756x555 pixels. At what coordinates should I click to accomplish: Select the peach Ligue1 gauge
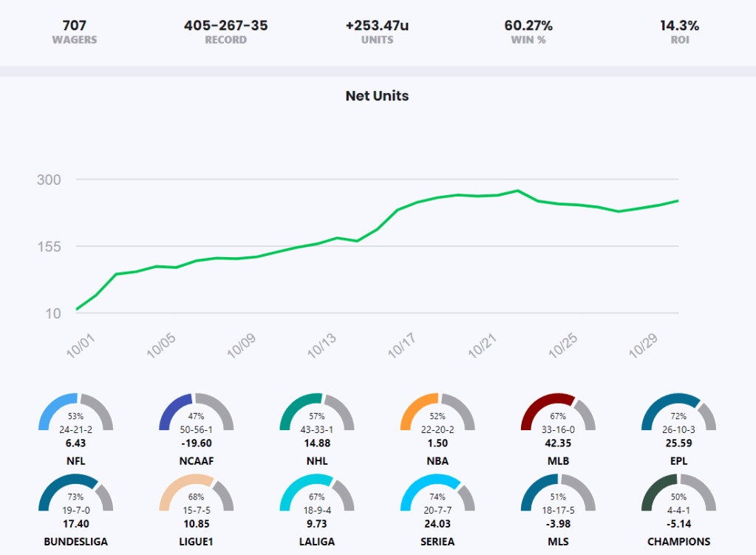point(197,493)
